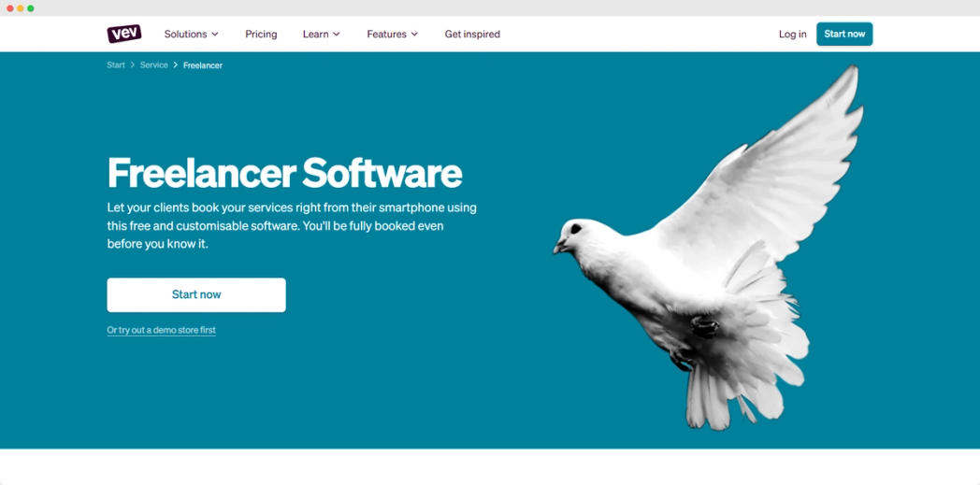Click the yellow minimize window button
The image size is (980, 485).
pyautogui.click(x=20, y=8)
